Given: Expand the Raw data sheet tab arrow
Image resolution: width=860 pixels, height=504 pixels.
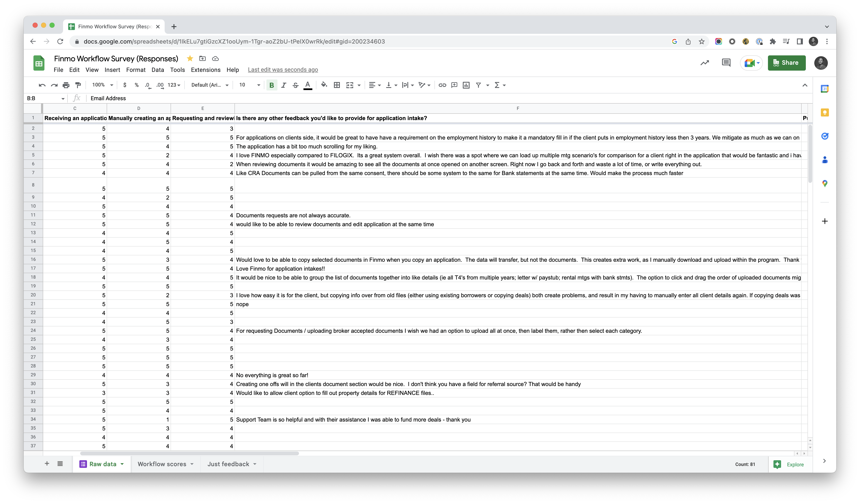Looking at the screenshot, I should tap(122, 464).
